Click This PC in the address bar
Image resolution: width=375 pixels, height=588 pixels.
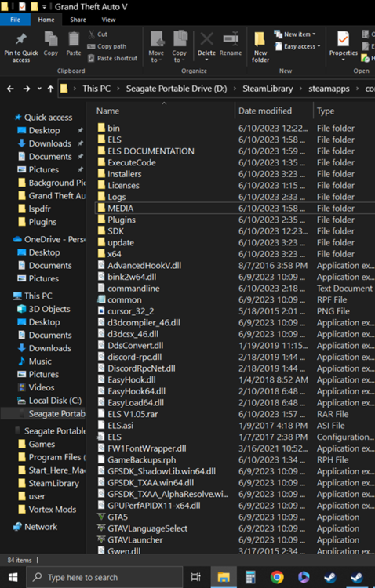[96, 89]
